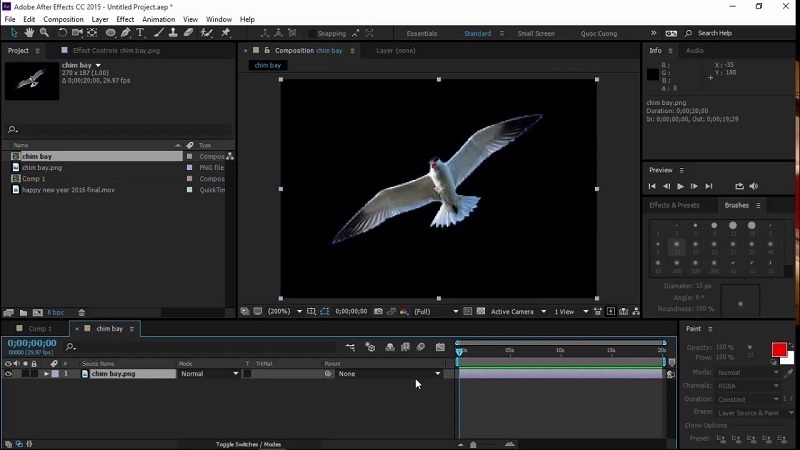Screen dimensions: 800x450
Task: Switch to the Essentials workspace
Action: (421, 33)
